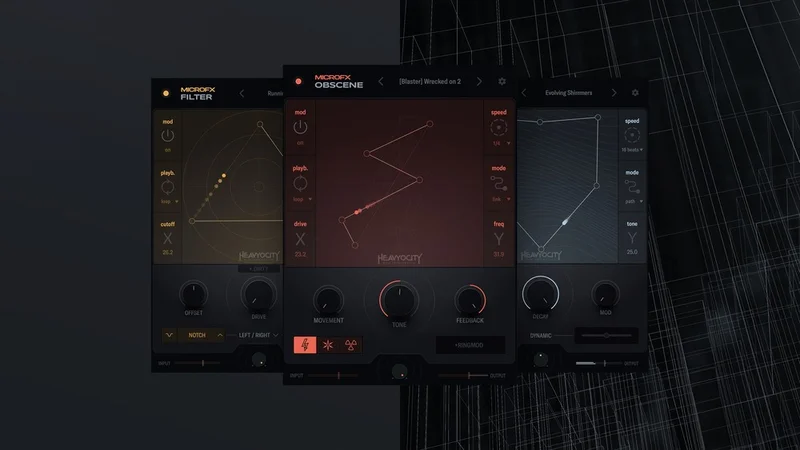
Task: Click speed dial icon in right plugin
Action: 632,135
